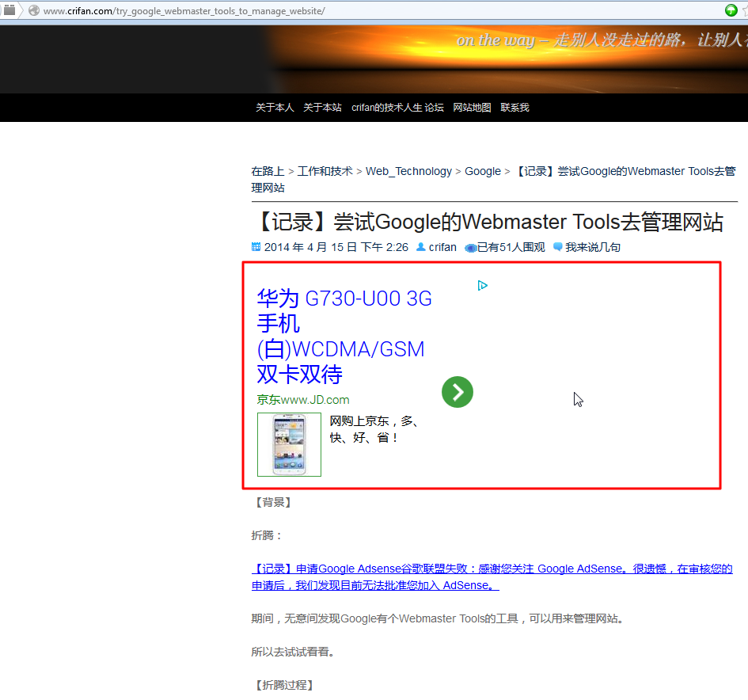Click the AdChoices triangle icon
Screen dimensions: 748x700
tap(482, 285)
